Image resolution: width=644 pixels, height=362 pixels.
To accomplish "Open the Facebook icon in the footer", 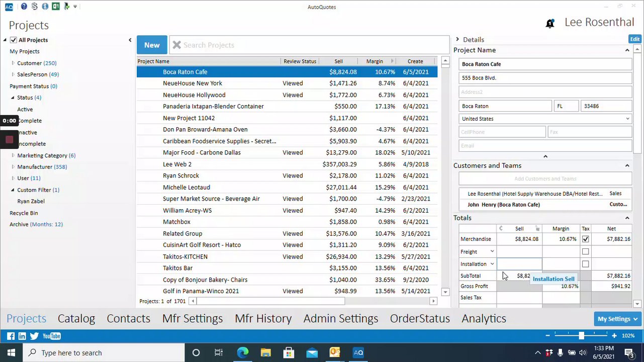I will pos(11,336).
